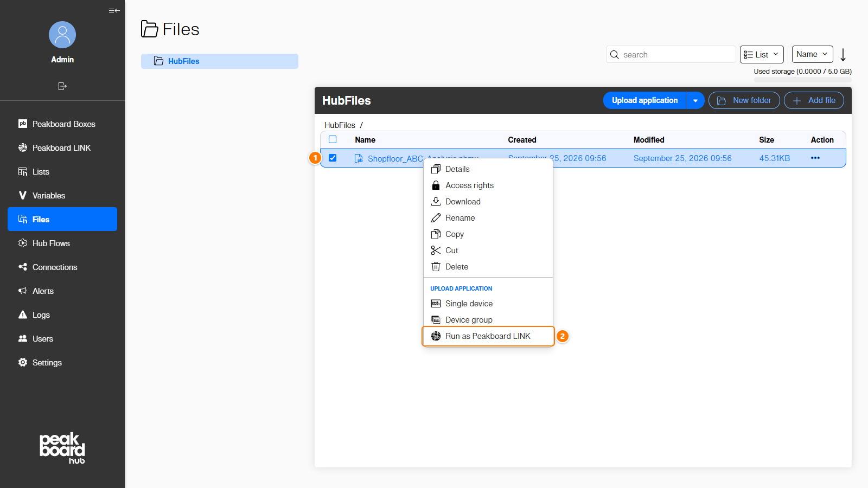Open Connections in the sidebar

[62, 267]
